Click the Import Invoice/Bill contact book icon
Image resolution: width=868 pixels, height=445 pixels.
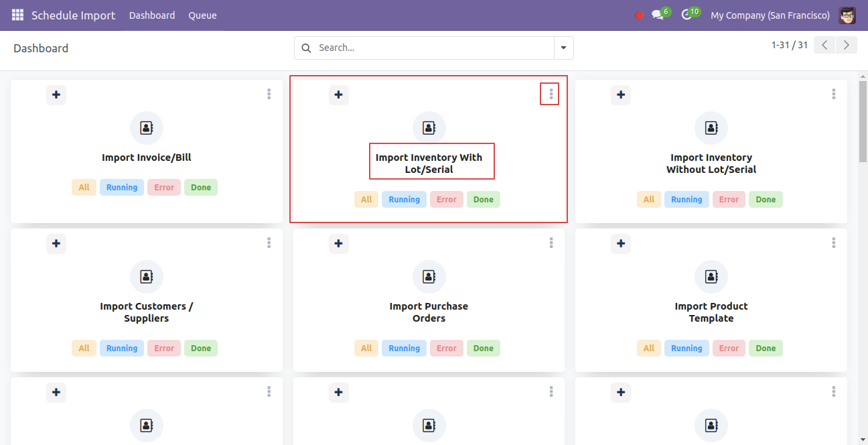click(x=147, y=128)
